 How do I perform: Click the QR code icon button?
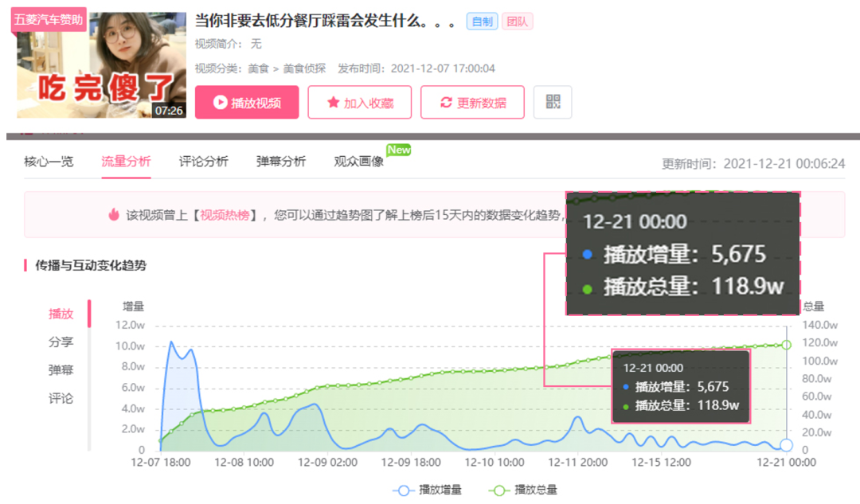tap(553, 102)
